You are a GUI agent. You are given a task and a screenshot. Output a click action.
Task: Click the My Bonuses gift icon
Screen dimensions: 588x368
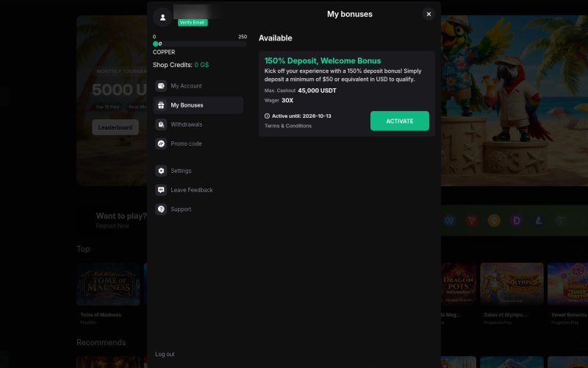[x=161, y=105]
